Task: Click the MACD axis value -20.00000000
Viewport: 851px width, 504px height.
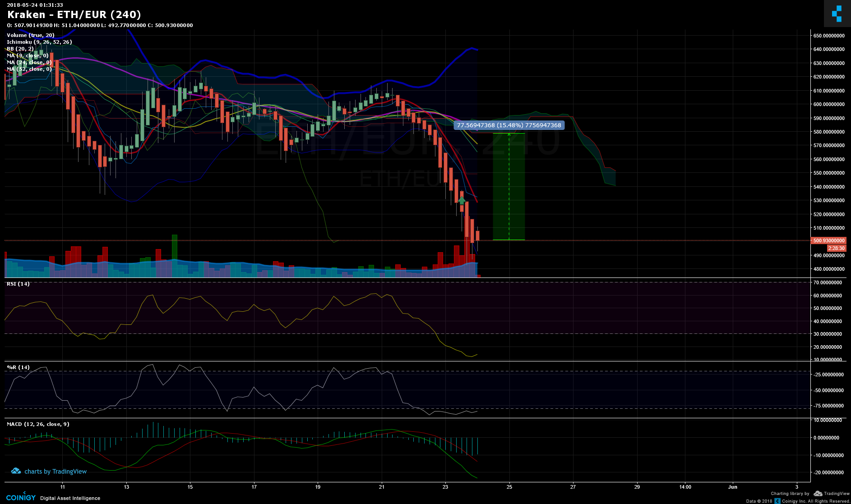Action: 828,473
